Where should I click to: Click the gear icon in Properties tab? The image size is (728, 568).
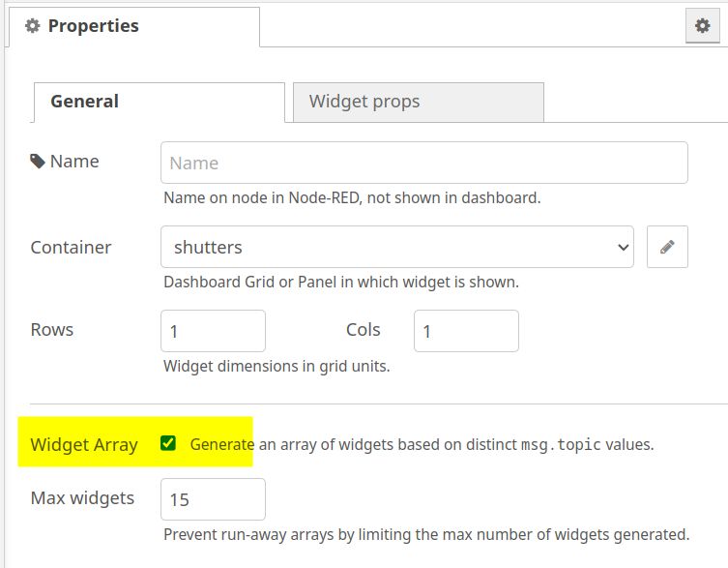(33, 25)
